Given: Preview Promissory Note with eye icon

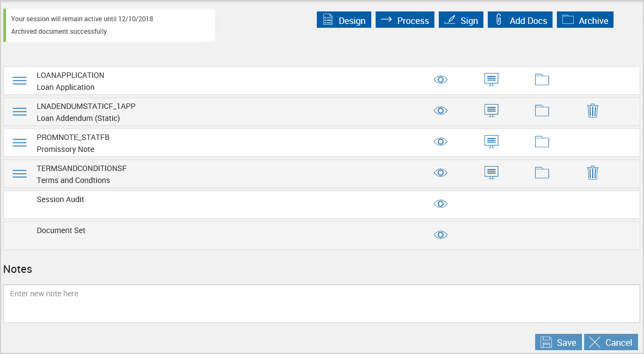Looking at the screenshot, I should pos(440,142).
